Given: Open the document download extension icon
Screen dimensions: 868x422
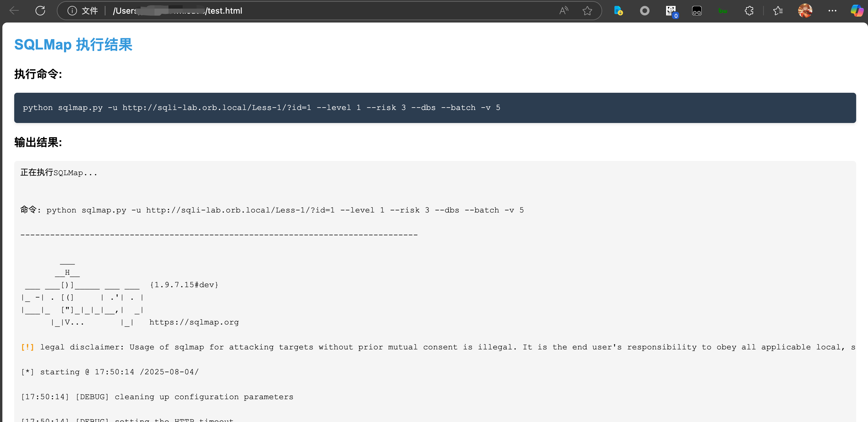Looking at the screenshot, I should pyautogui.click(x=618, y=11).
